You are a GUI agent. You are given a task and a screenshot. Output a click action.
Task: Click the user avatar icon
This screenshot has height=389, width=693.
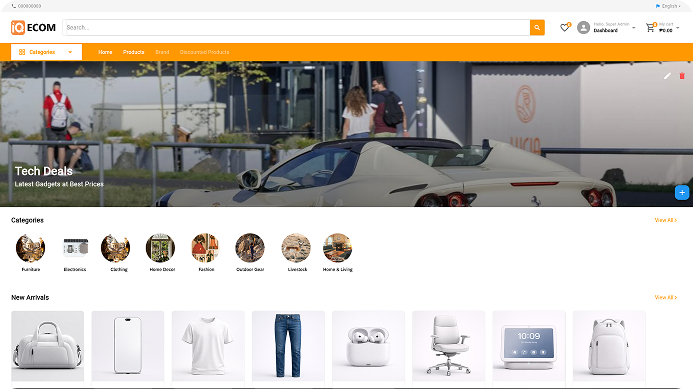point(583,27)
